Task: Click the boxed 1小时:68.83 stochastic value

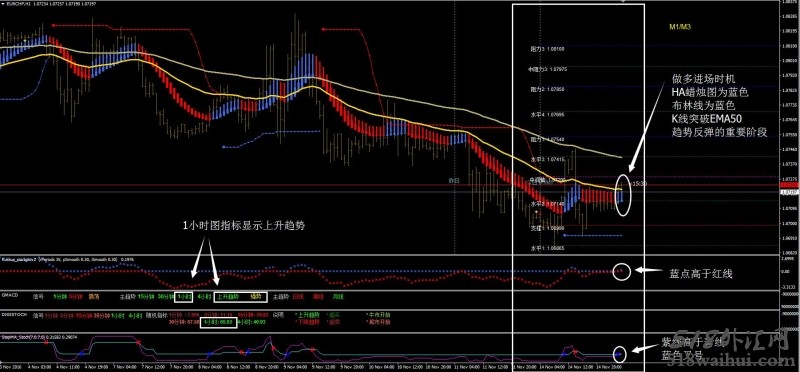Action: pyautogui.click(x=218, y=323)
